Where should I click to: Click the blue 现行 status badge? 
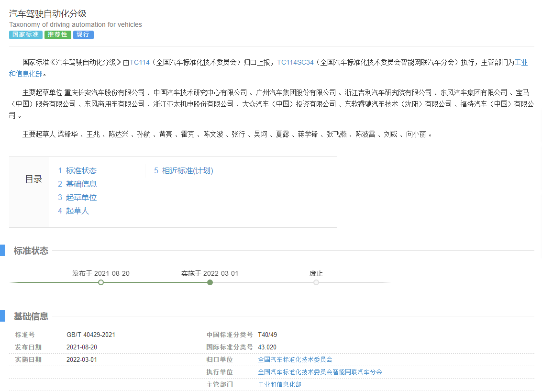coord(83,35)
